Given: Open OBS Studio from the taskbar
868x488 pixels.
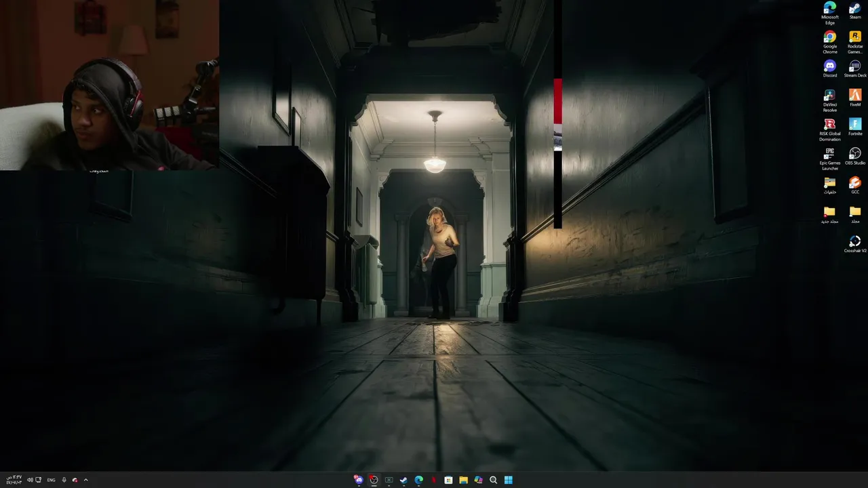Looking at the screenshot, I should click(374, 480).
